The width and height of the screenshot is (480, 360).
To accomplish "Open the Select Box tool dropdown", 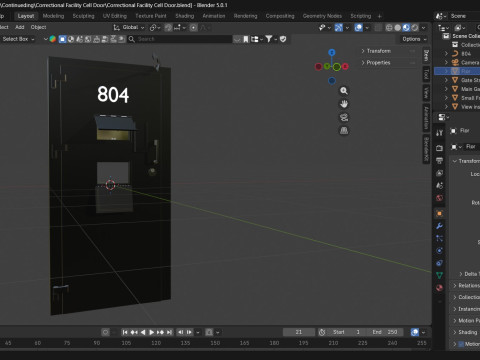I will point(17,39).
